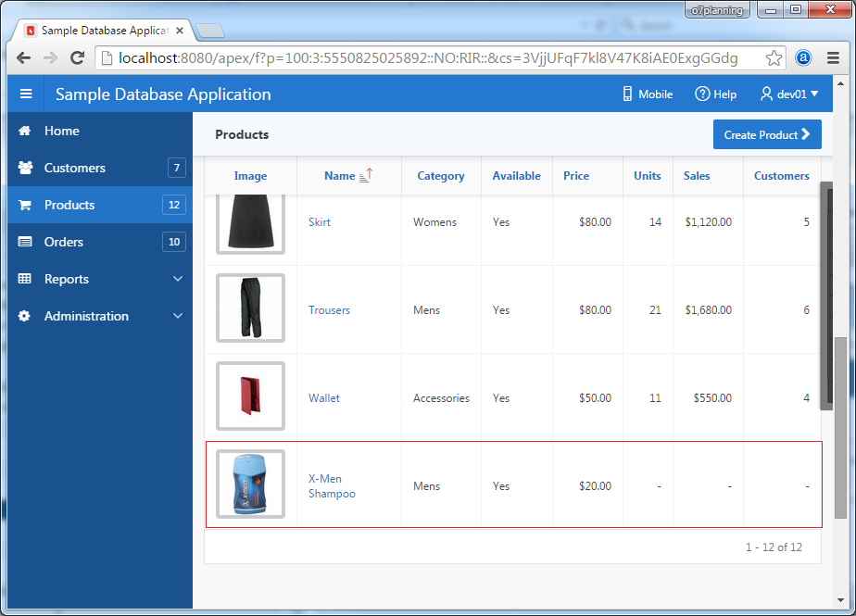Click the X-Men Shampoo product thumbnail
This screenshot has height=616, width=856.
[250, 484]
